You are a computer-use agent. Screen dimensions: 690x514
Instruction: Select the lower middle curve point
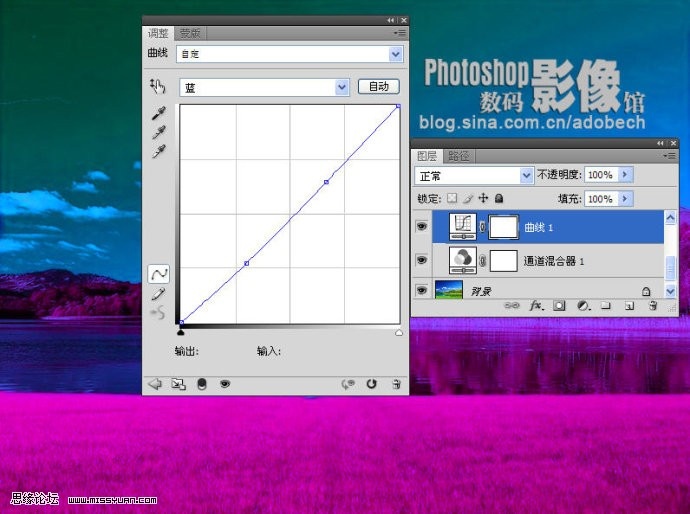[x=246, y=263]
